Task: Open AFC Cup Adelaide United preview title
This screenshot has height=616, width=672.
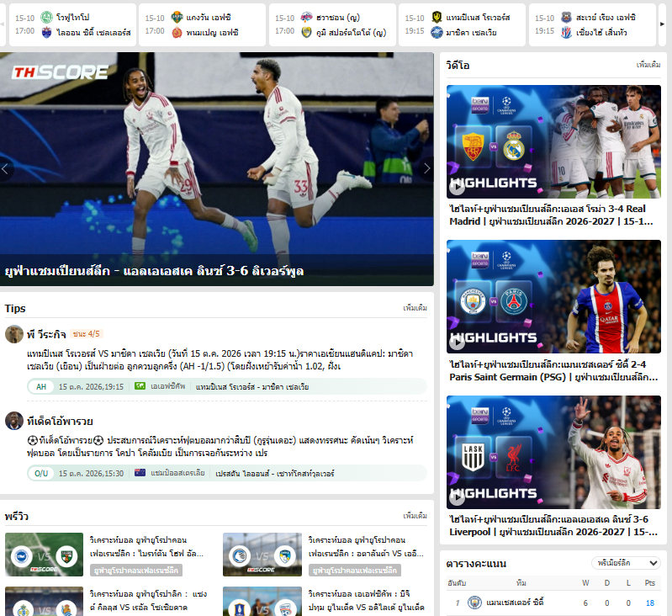Action: pyautogui.click(x=366, y=600)
